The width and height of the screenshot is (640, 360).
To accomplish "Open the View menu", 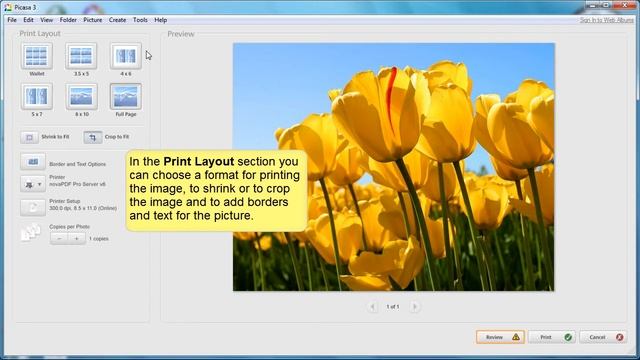I will point(47,20).
